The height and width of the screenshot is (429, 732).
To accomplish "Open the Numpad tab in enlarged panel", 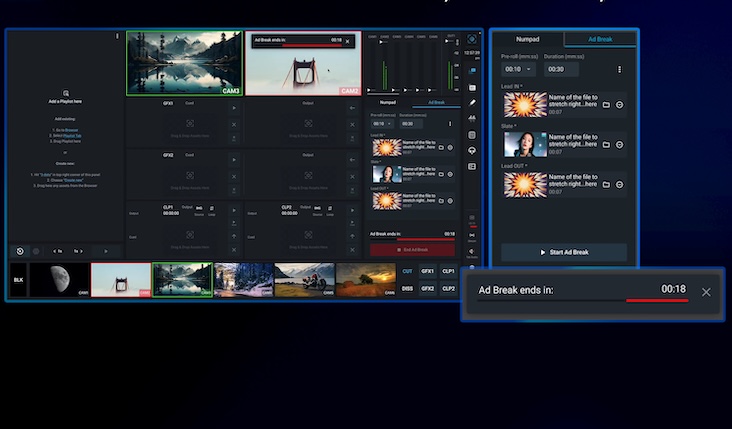I will 528,39.
